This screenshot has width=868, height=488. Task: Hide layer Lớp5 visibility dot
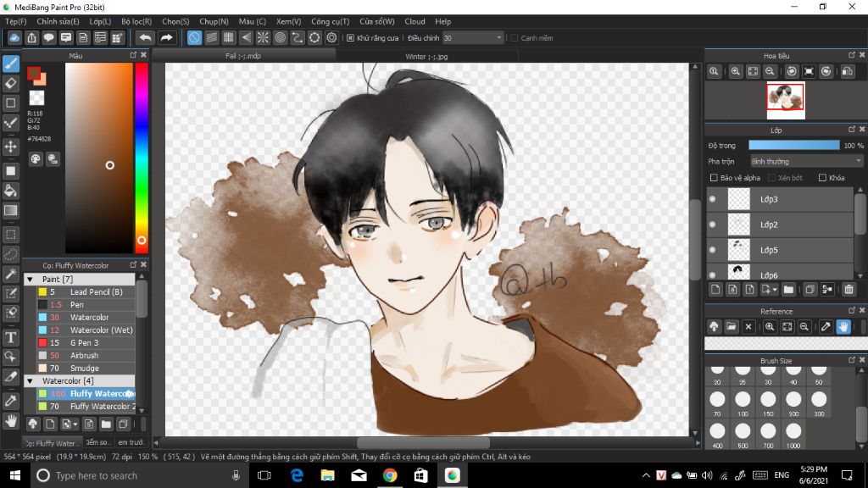pyautogui.click(x=712, y=250)
